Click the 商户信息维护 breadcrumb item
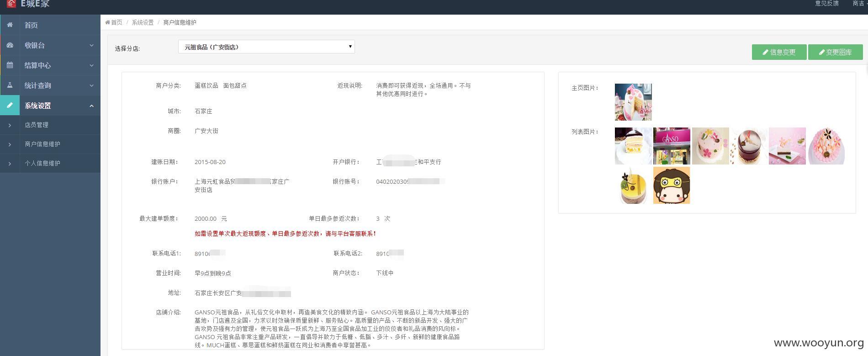This screenshot has height=356, width=868. pyautogui.click(x=180, y=22)
